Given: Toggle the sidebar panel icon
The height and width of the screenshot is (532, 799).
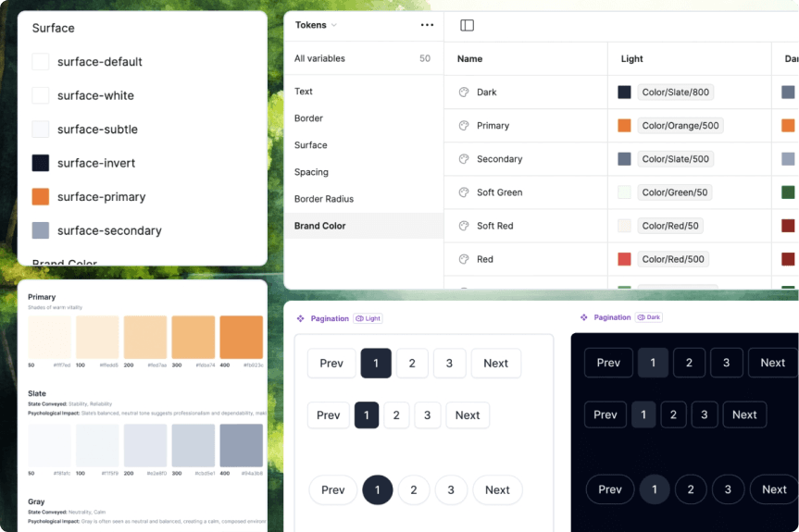Looking at the screenshot, I should tap(467, 26).
